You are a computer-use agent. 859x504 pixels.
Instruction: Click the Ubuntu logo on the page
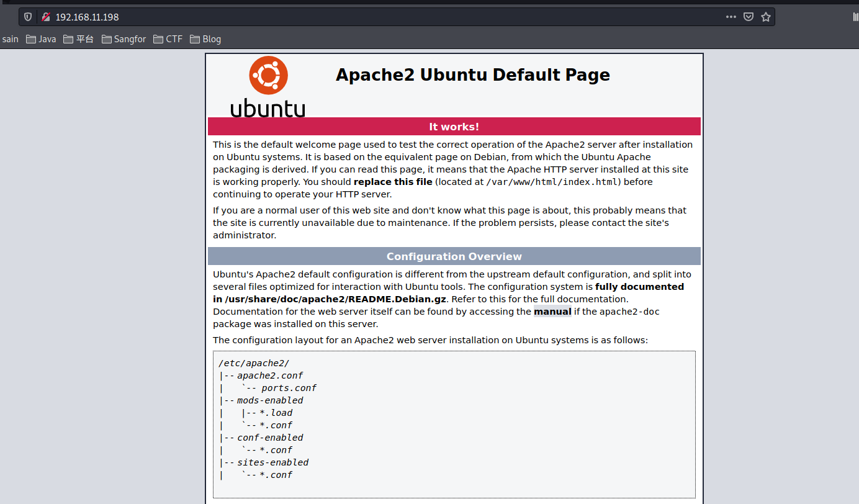(268, 86)
